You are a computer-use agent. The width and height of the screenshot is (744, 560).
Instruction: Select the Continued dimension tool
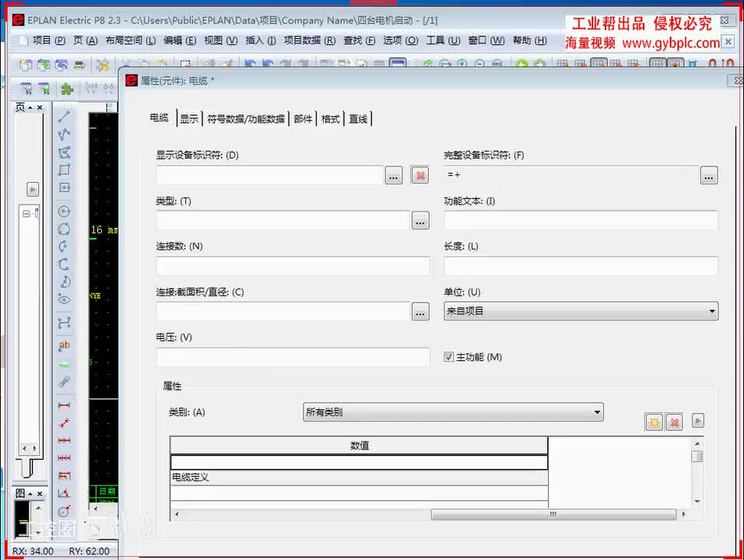coord(64,440)
